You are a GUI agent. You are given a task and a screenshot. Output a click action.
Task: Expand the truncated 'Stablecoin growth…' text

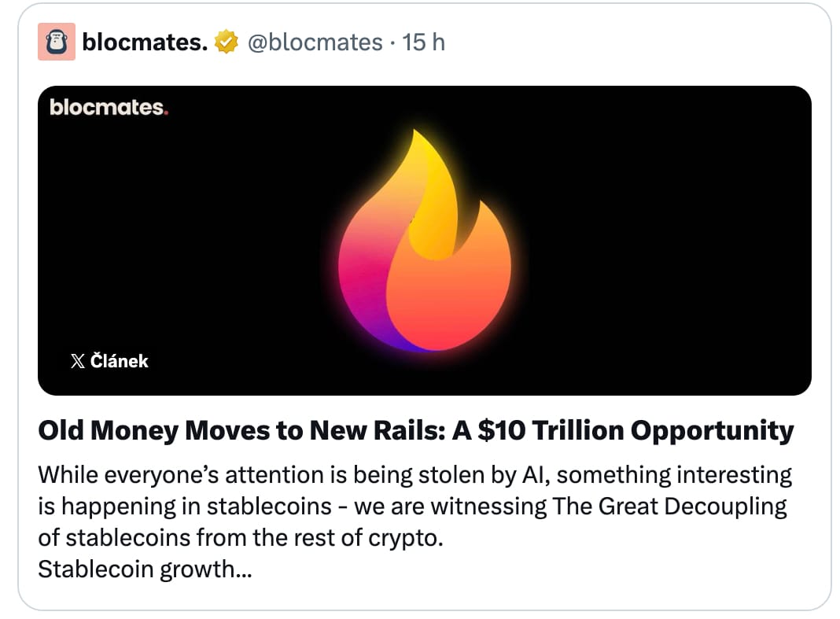145,569
